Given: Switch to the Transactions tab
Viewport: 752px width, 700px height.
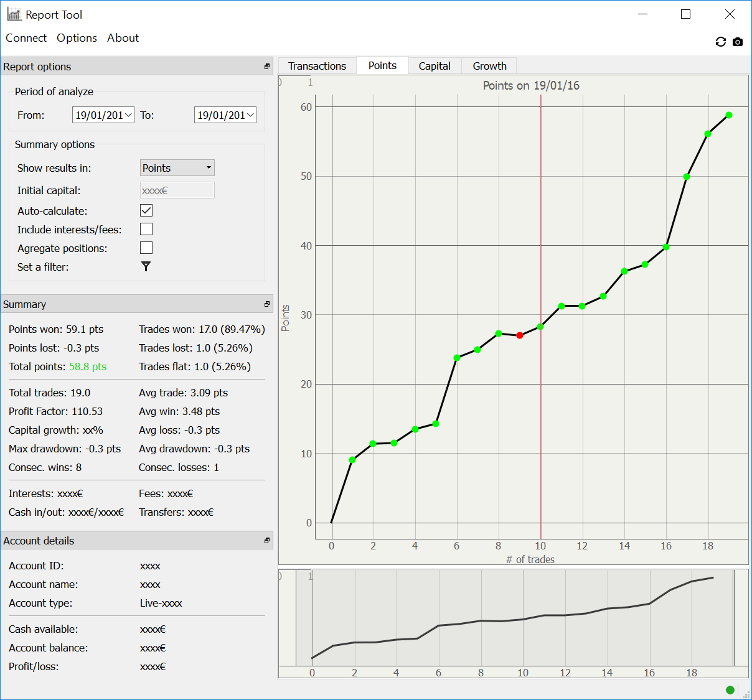Looking at the screenshot, I should [317, 66].
